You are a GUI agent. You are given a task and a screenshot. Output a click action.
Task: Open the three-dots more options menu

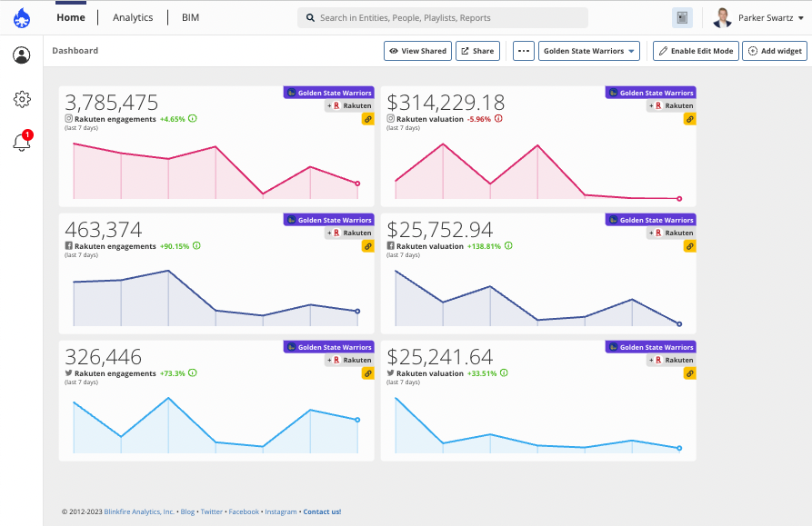524,51
